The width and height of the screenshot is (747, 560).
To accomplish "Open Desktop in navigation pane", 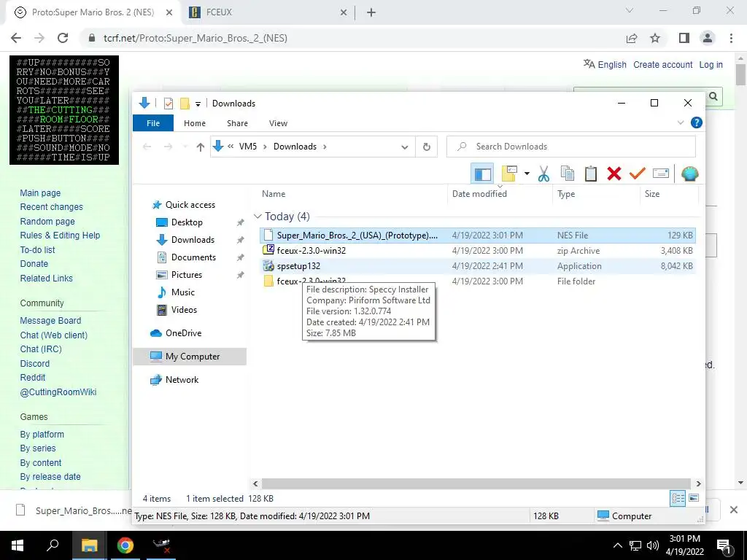I will 187,222.
